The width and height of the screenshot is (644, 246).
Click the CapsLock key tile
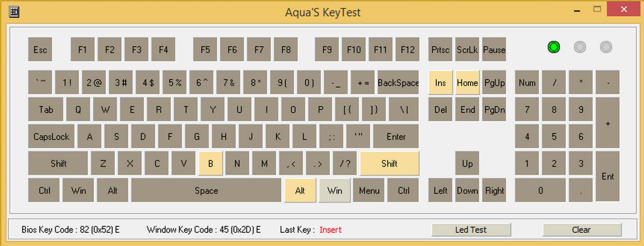pos(51,137)
